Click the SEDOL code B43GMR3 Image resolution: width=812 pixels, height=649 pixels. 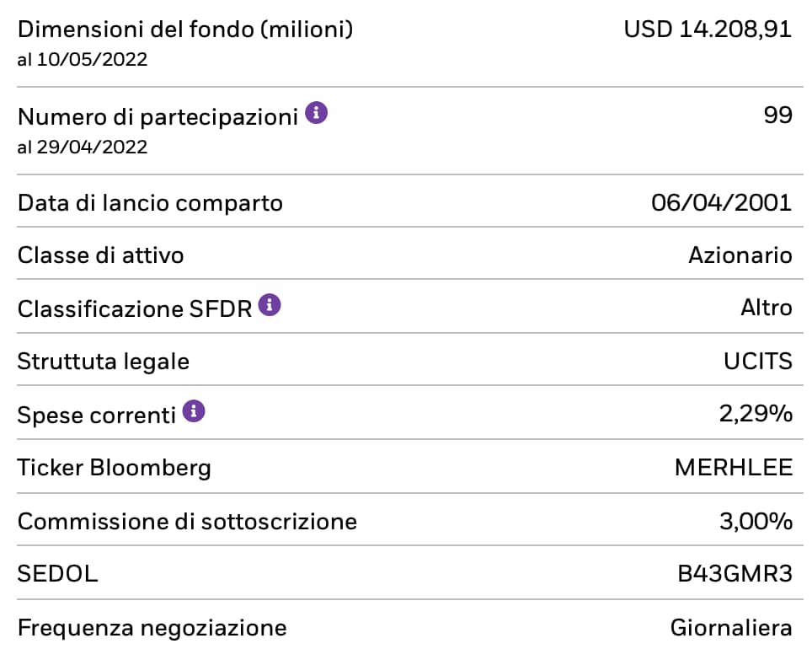(735, 575)
